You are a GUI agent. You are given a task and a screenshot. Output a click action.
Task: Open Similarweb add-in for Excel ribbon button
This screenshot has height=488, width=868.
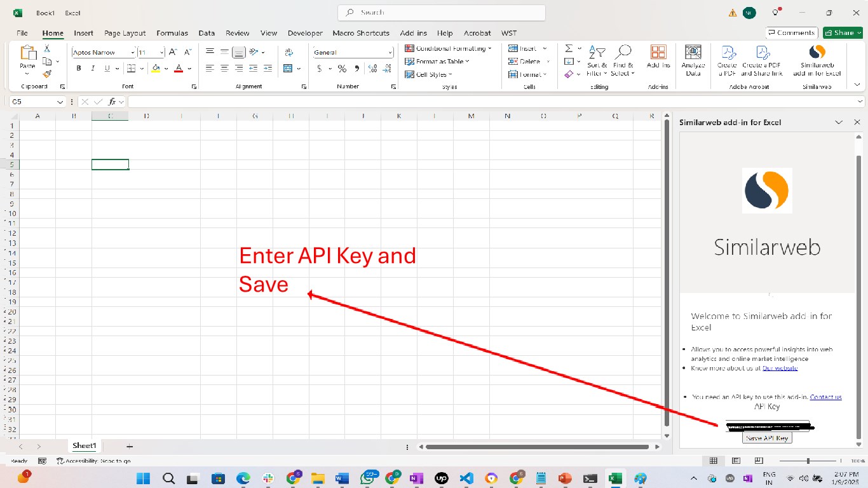(x=817, y=61)
